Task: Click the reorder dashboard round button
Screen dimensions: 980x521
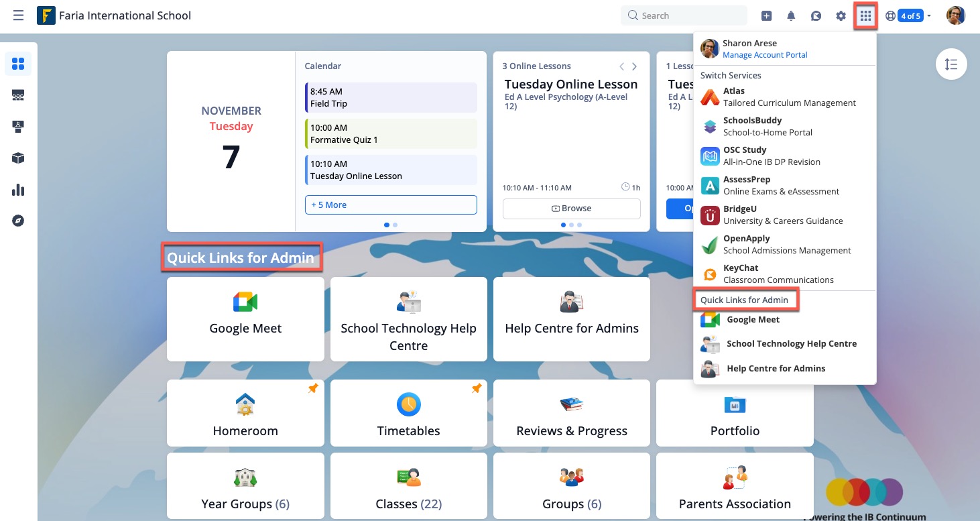Action: point(951,65)
